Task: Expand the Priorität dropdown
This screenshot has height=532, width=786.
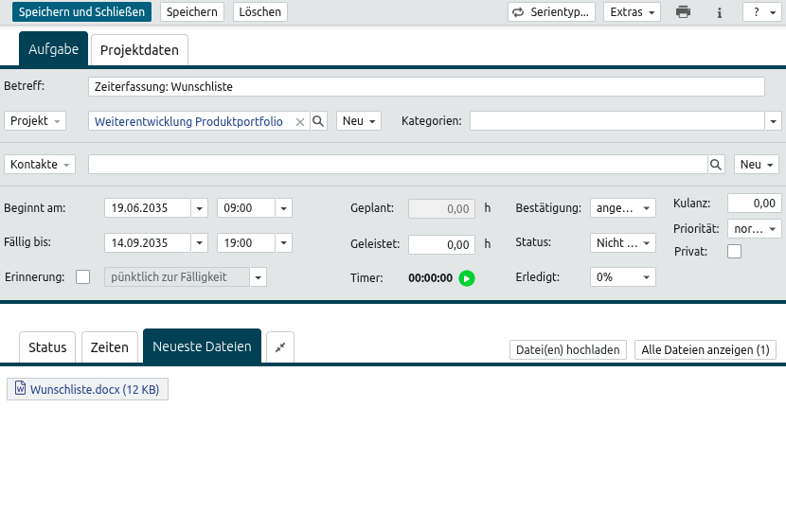Action: 755,229
